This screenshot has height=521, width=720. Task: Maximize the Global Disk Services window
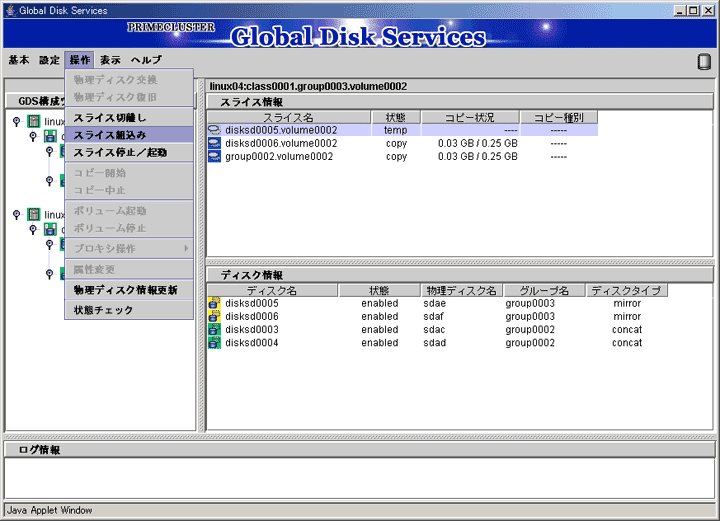point(694,10)
